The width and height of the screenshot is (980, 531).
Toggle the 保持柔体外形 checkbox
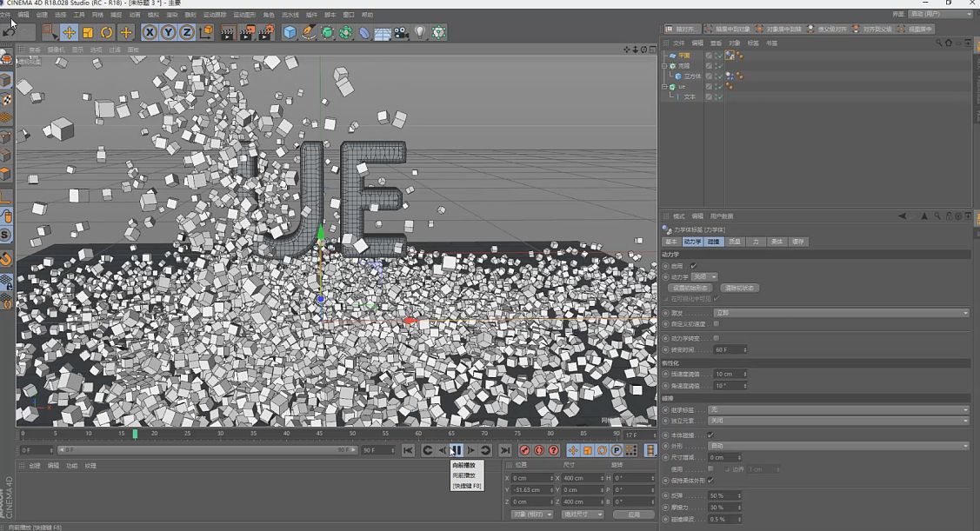coord(710,481)
